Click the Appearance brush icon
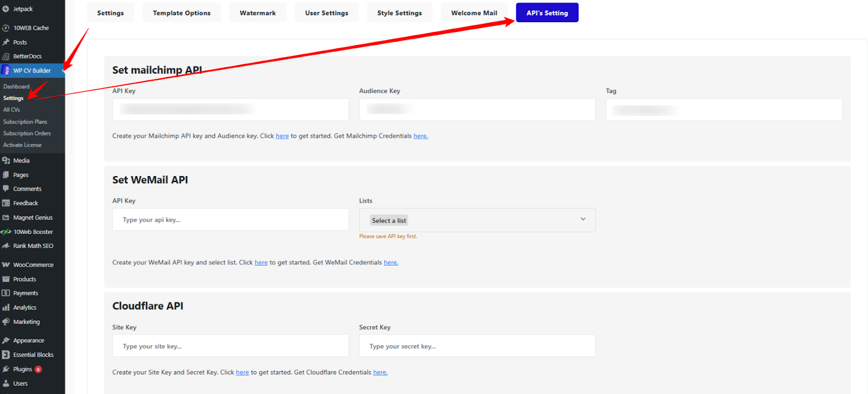This screenshot has width=868, height=394. pos(6,340)
